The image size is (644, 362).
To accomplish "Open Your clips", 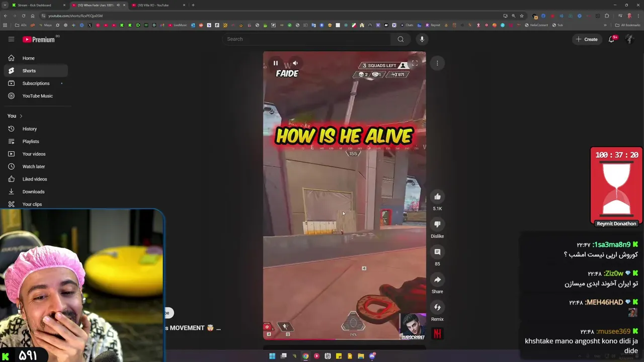I will tap(35, 204).
